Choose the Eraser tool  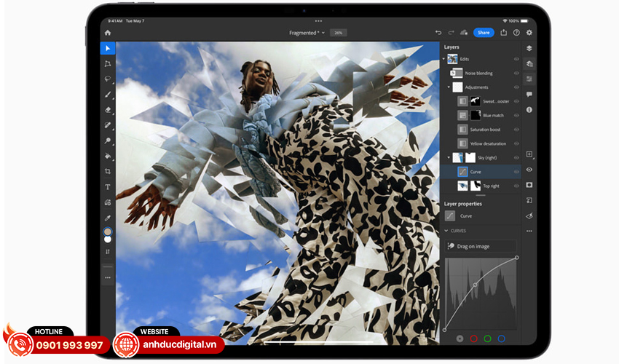(x=108, y=110)
